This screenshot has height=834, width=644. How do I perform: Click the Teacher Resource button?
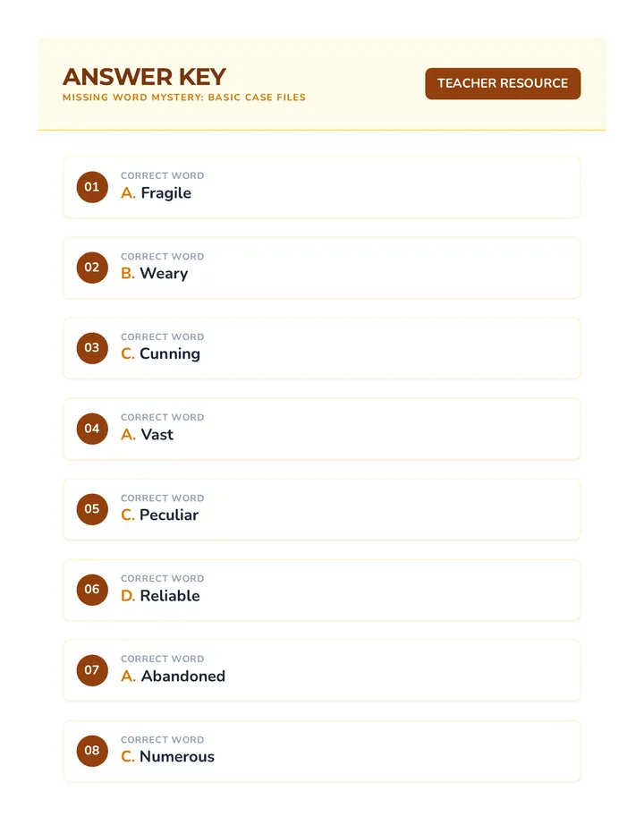(503, 83)
